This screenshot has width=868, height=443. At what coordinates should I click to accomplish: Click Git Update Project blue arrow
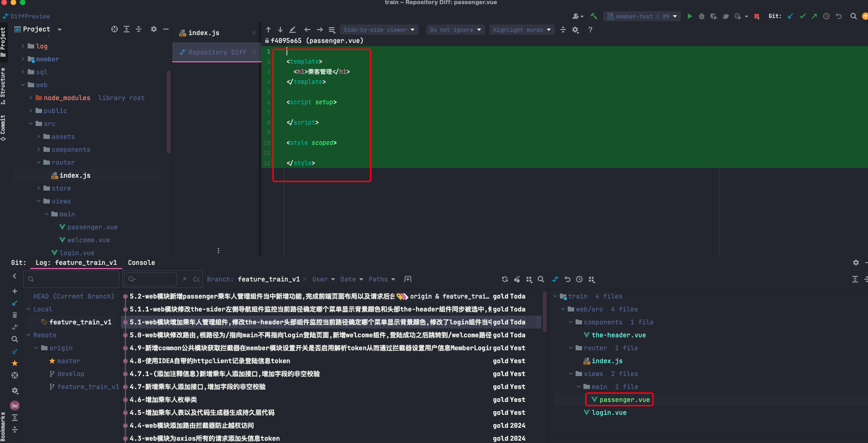790,16
